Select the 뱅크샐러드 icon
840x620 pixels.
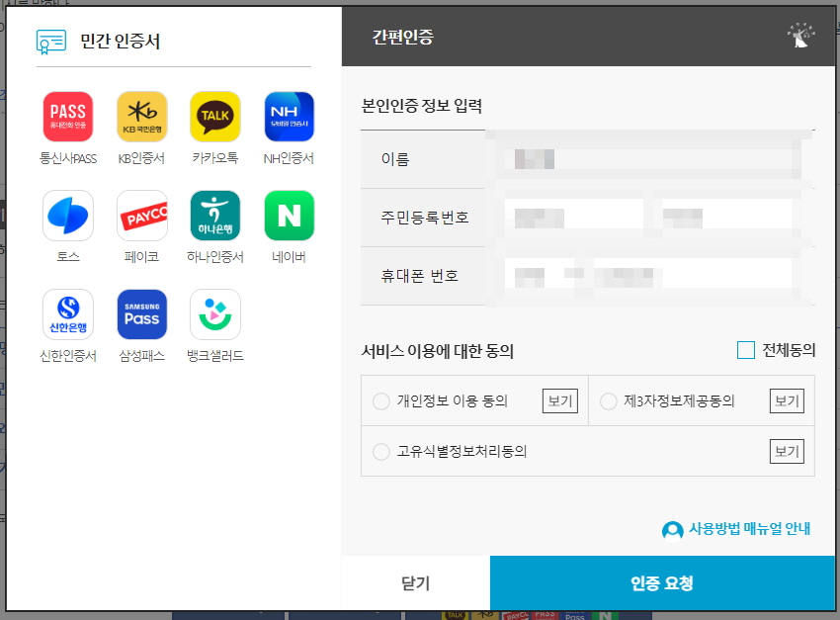[215, 314]
